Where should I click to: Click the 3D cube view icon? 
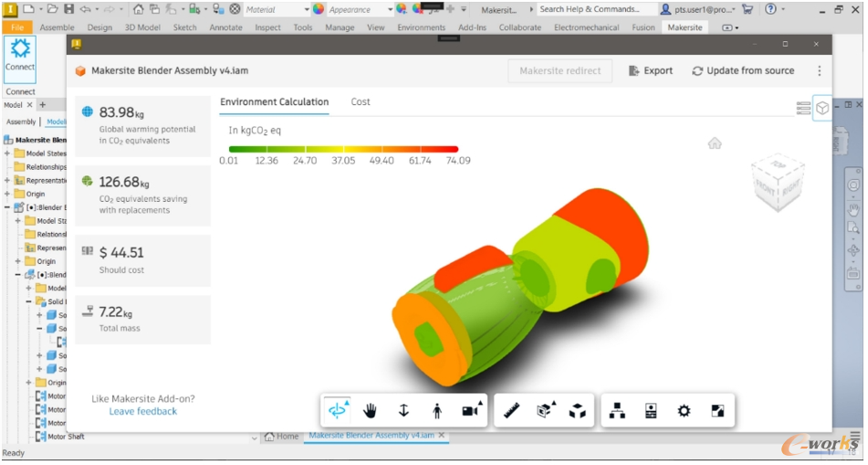click(822, 108)
